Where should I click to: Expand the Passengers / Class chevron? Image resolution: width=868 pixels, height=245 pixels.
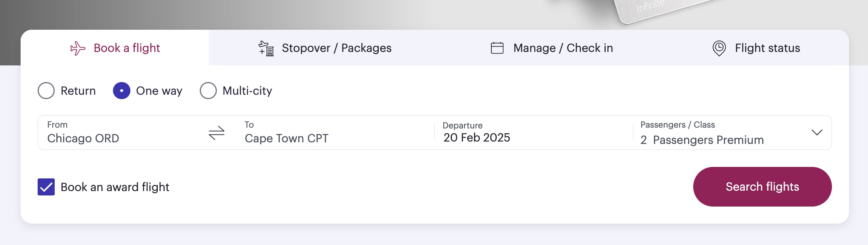point(816,132)
